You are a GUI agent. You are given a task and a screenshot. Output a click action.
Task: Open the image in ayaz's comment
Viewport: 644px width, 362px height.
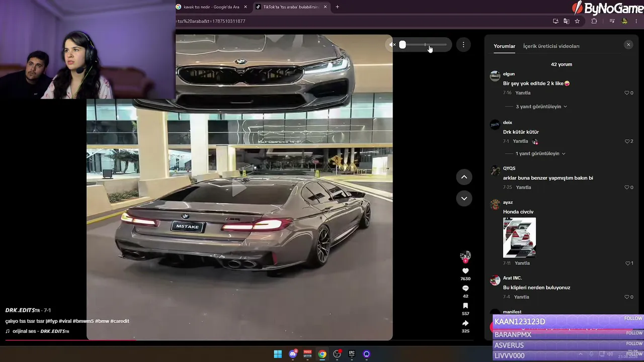tap(519, 237)
